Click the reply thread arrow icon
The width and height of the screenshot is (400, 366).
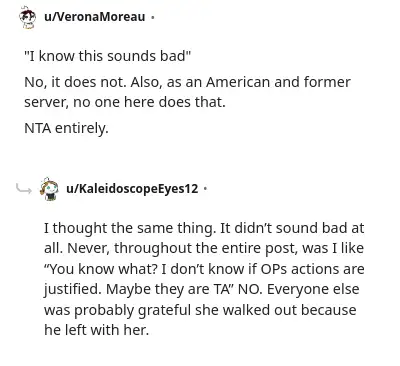[24, 189]
